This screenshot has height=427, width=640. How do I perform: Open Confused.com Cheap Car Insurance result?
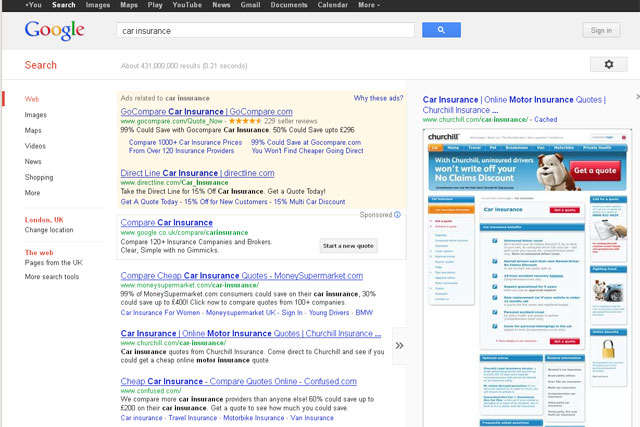click(238, 381)
